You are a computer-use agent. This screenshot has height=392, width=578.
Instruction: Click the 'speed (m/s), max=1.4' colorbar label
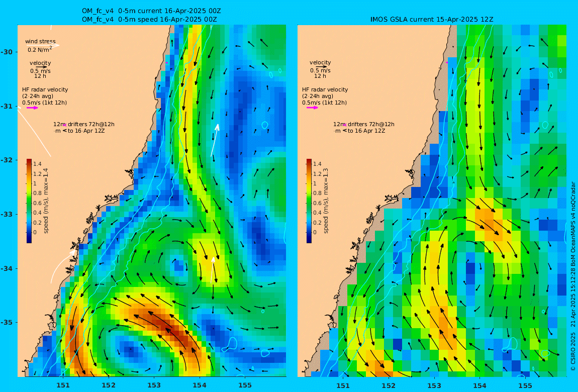pos(46,201)
